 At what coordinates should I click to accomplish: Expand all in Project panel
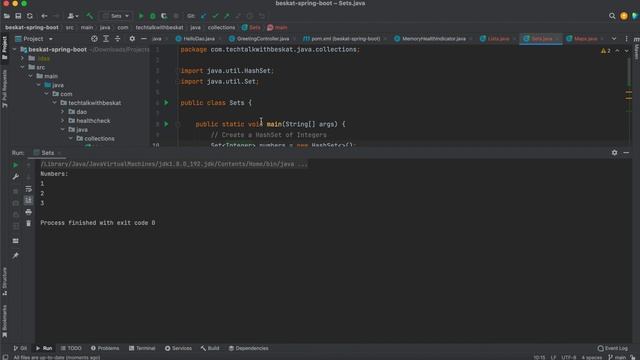[x=106, y=39]
